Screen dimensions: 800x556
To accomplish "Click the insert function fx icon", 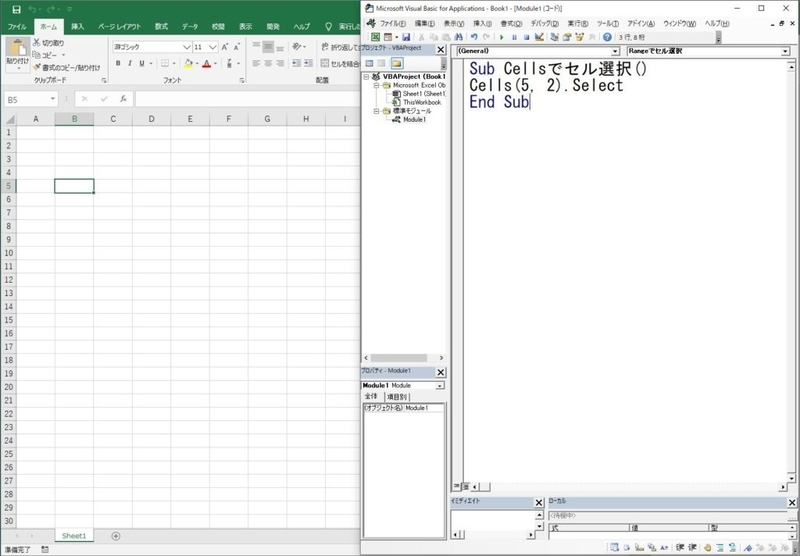I will [x=123, y=99].
